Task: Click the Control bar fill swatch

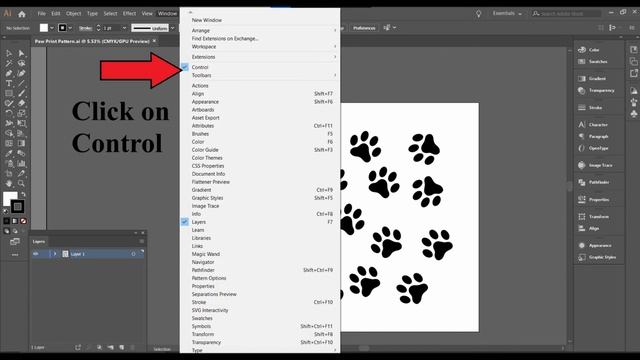Action: (44, 28)
